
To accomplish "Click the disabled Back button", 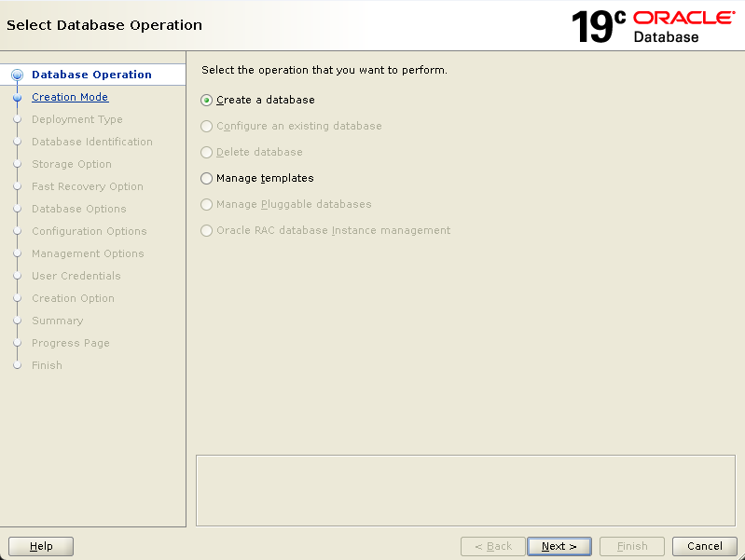I will coord(493,546).
